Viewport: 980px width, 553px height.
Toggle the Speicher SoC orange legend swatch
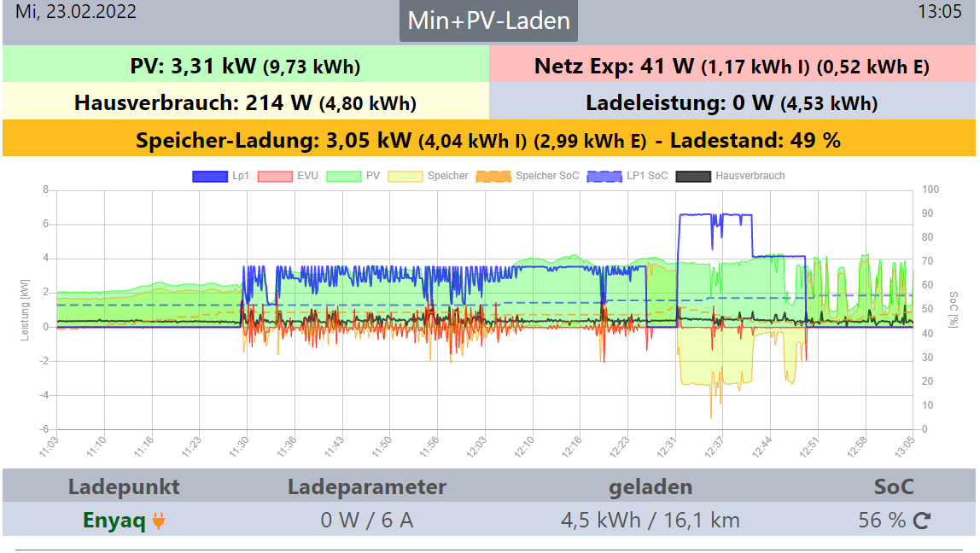(x=493, y=176)
